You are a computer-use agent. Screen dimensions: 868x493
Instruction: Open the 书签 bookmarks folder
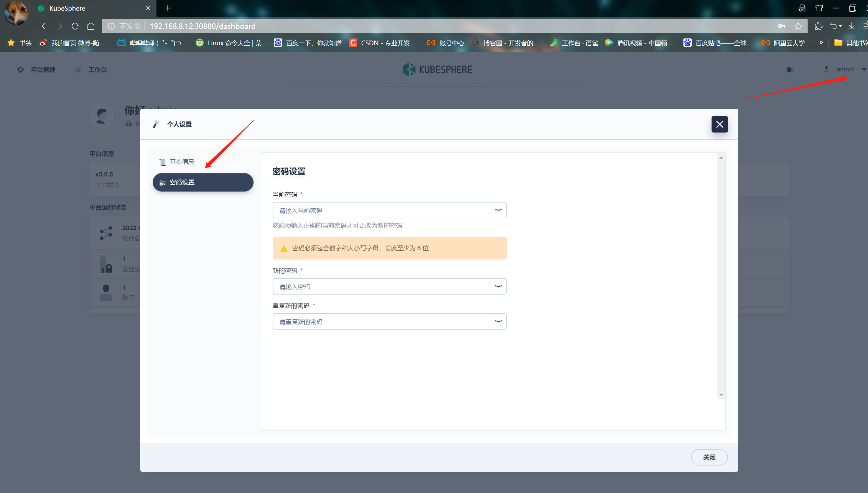(x=20, y=43)
